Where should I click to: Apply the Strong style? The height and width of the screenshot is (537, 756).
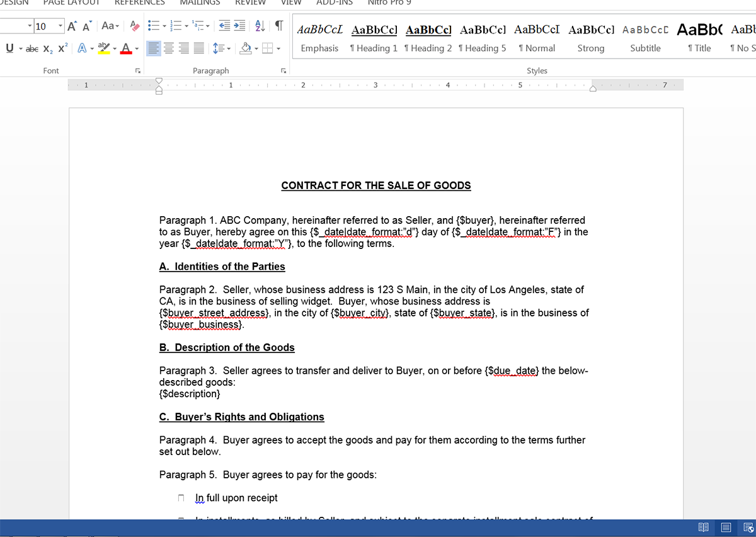tap(590, 38)
